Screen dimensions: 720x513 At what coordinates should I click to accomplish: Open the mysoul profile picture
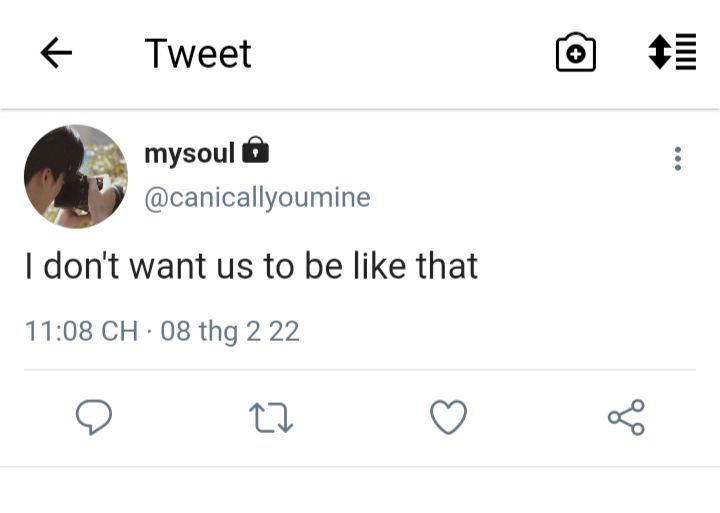point(76,176)
